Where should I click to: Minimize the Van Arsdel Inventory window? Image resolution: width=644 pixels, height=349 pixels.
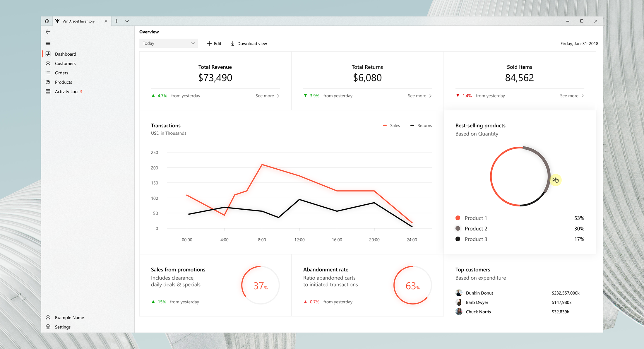(x=568, y=21)
